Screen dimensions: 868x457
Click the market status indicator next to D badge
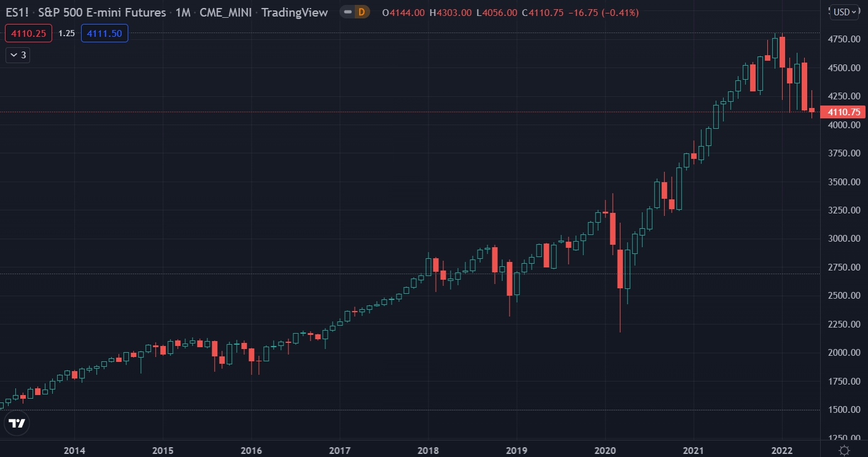click(347, 12)
